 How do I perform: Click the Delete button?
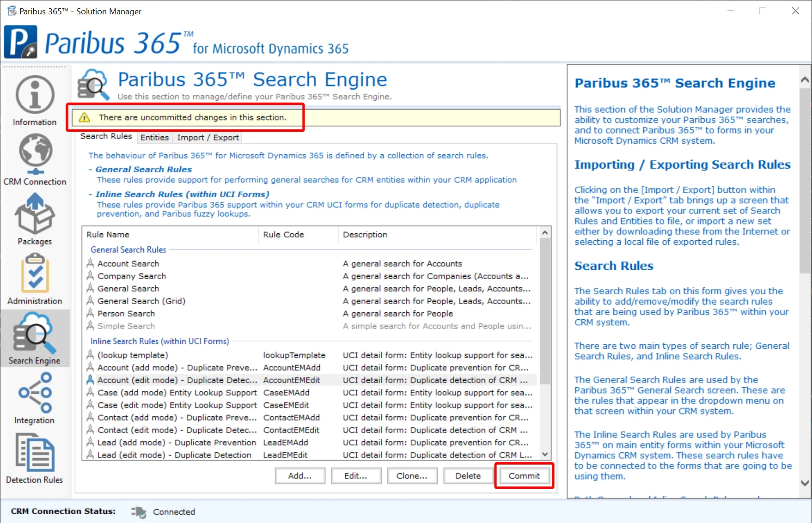(x=468, y=476)
